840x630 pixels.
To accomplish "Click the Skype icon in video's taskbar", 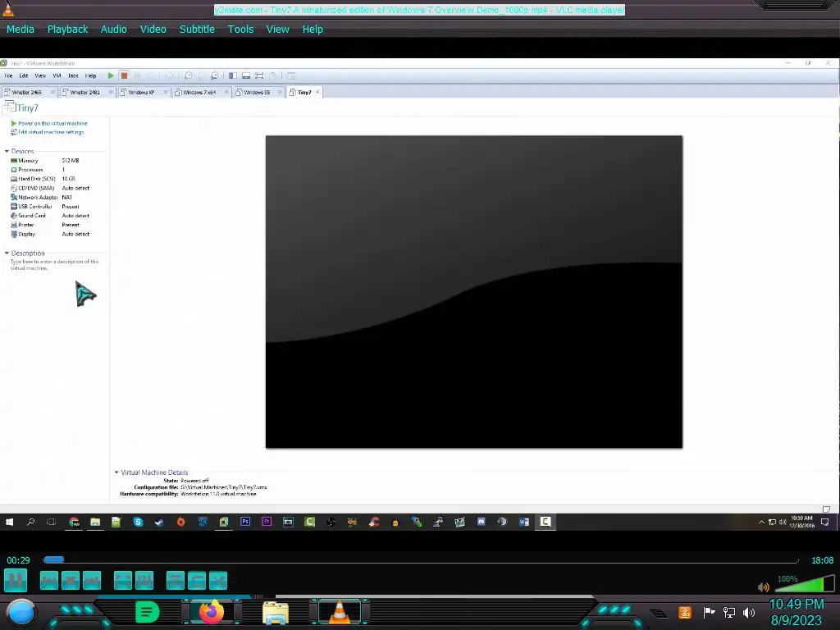I will 138,522.
